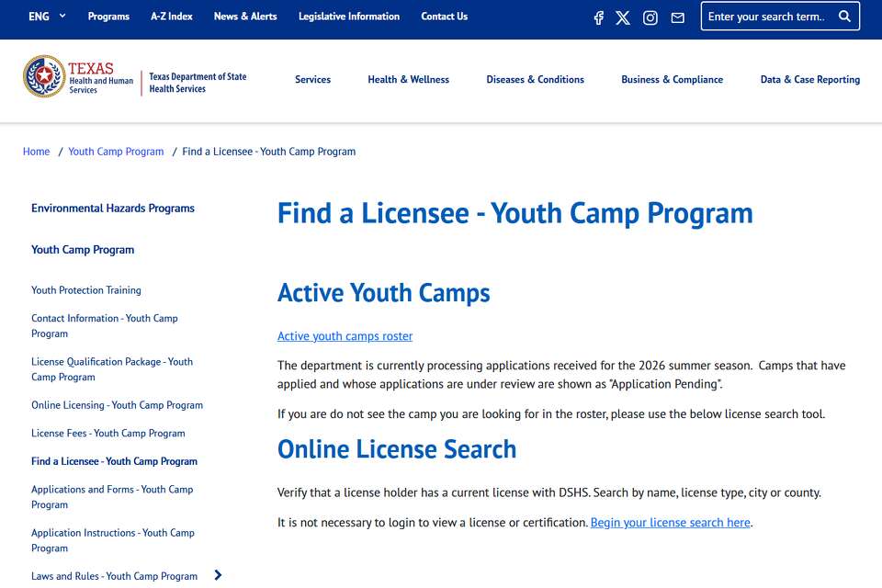
Task: Click Texas Department of State Health Services text
Action: tap(198, 83)
